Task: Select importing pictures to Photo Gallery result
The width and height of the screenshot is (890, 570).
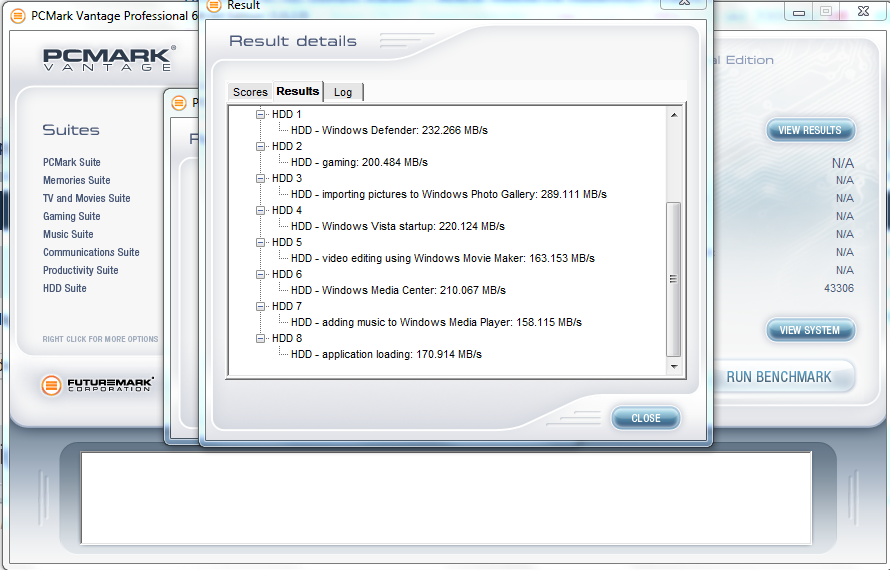Action: [449, 194]
